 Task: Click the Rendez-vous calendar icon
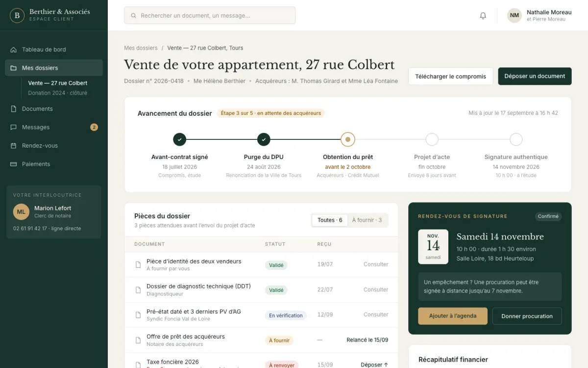(x=14, y=146)
